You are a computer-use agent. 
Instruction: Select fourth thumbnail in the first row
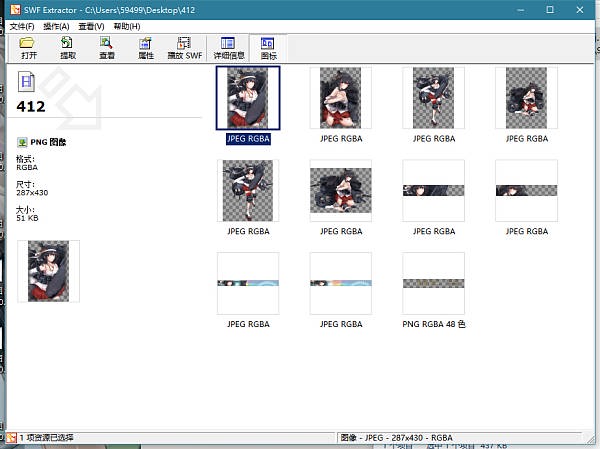tap(526, 98)
